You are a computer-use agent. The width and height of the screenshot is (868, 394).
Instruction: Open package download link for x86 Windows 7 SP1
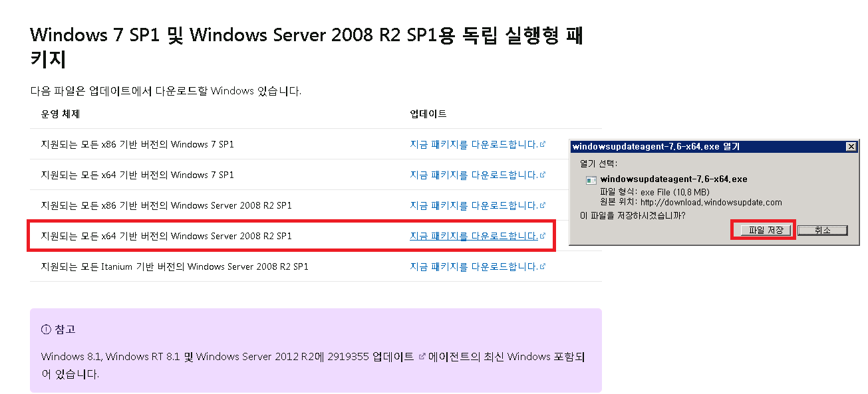click(x=474, y=144)
